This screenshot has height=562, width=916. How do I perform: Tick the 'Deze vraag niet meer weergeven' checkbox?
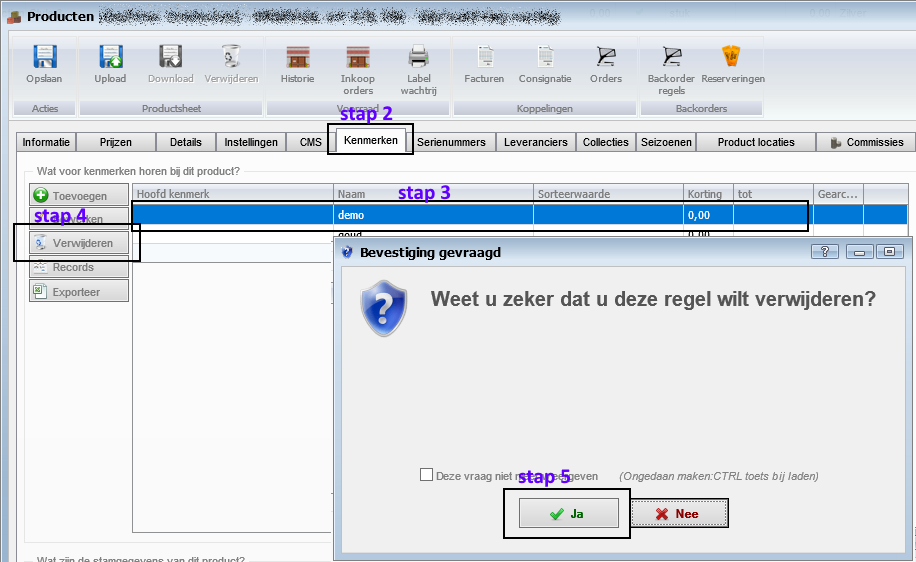[427, 476]
